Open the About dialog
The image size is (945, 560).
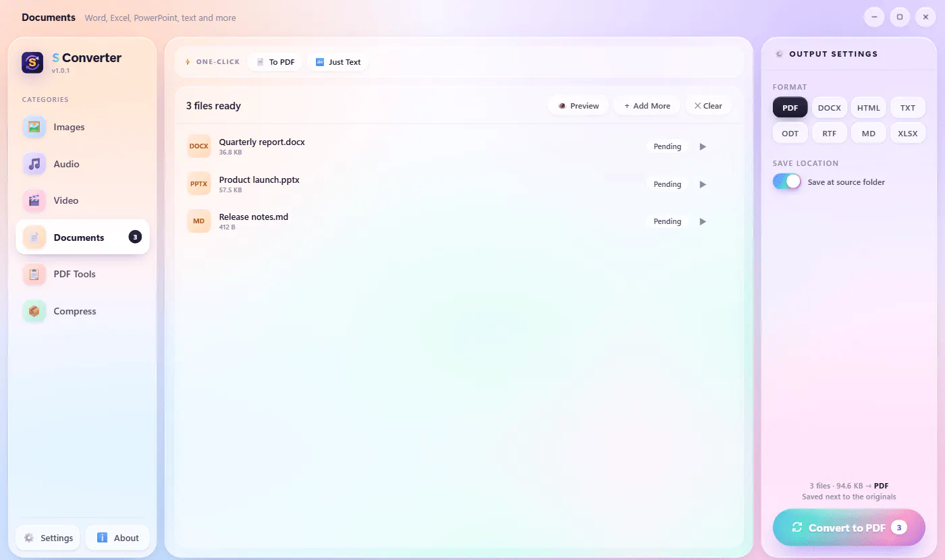[x=117, y=538]
